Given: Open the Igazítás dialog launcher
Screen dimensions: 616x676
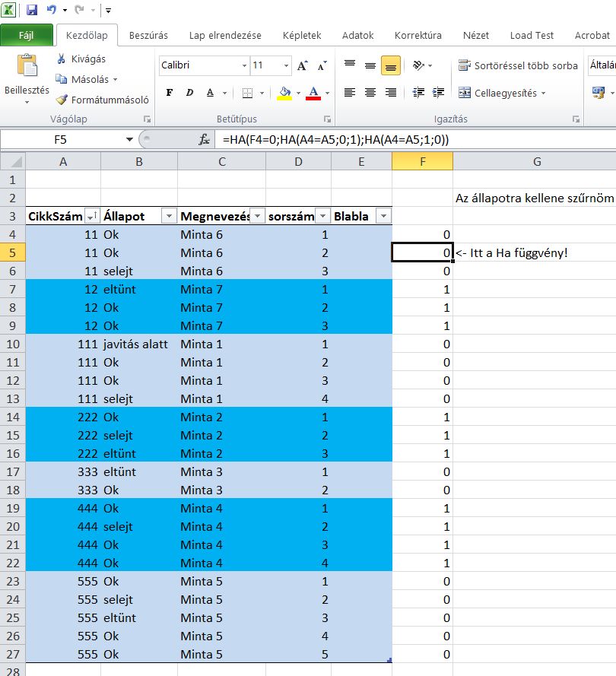Looking at the screenshot, I should pyautogui.click(x=576, y=119).
